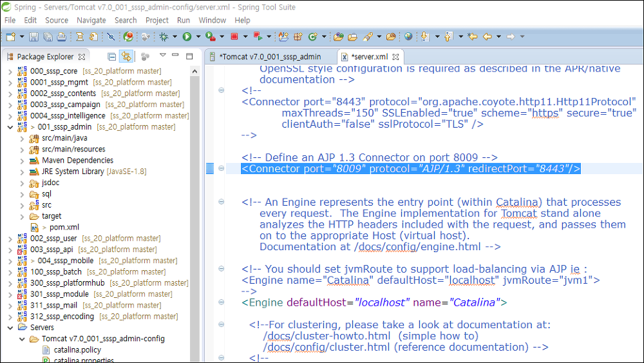Image resolution: width=644 pixels, height=363 pixels.
Task: Toggle fold on the Connector 8009 line
Action: click(221, 168)
